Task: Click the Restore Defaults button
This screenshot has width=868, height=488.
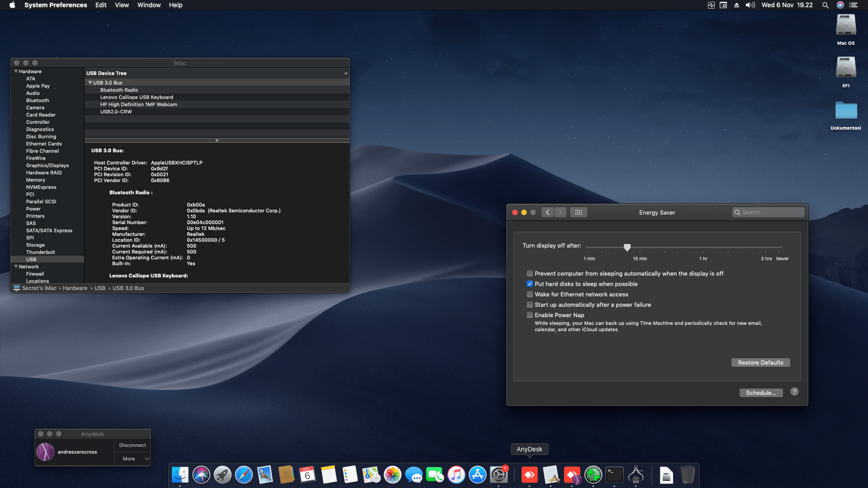Action: click(760, 362)
